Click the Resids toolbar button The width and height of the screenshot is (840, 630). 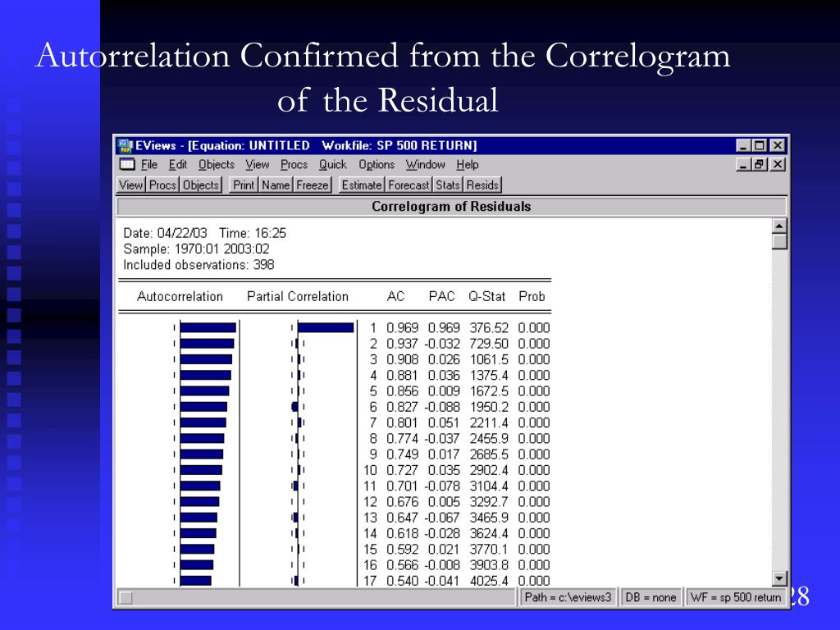point(482,185)
